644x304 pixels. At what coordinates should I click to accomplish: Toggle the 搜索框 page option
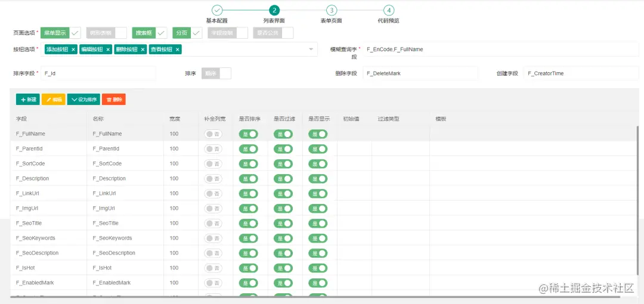pos(150,33)
